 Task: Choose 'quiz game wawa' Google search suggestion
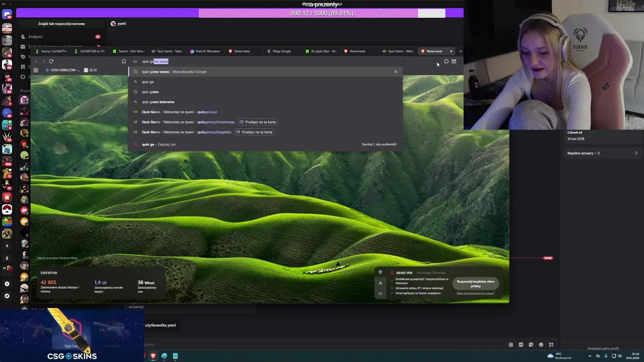pyautogui.click(x=265, y=71)
